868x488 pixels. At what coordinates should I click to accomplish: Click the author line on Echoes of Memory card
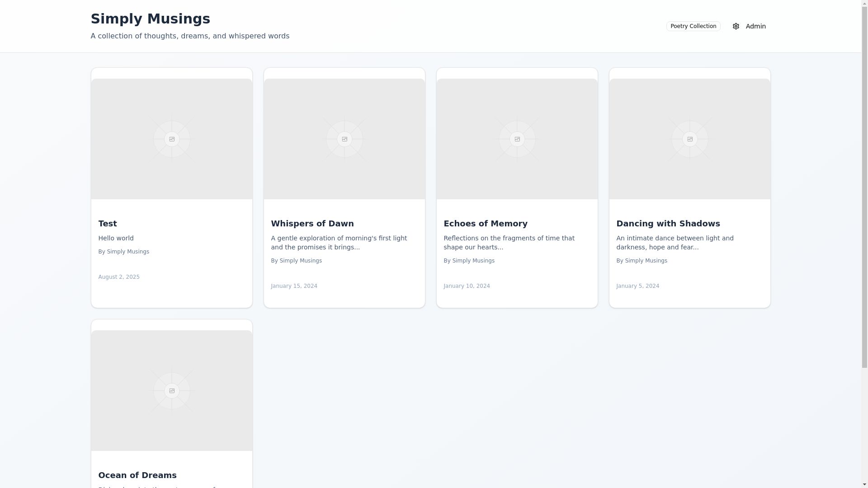point(469,261)
